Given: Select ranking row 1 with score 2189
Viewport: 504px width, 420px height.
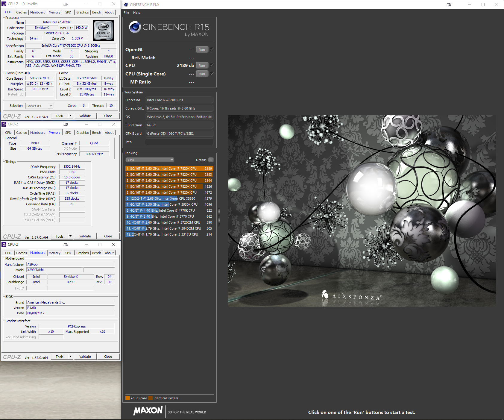Looking at the screenshot, I should point(169,169).
